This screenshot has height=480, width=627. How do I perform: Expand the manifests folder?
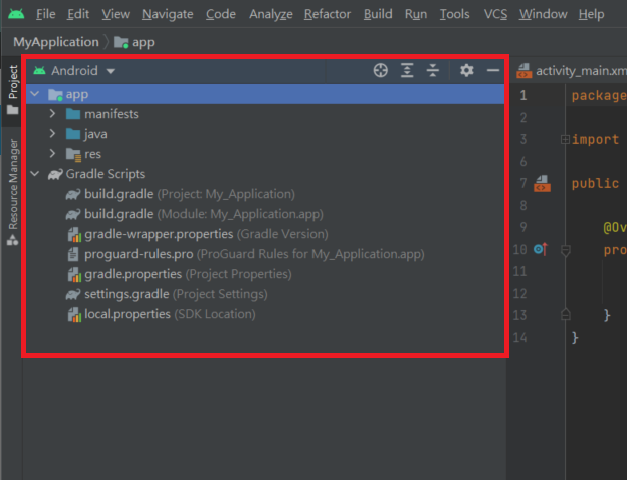tap(52, 114)
